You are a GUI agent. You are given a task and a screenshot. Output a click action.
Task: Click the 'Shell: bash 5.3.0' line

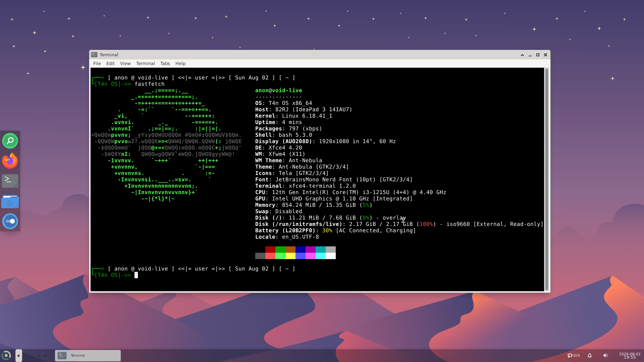(x=283, y=135)
